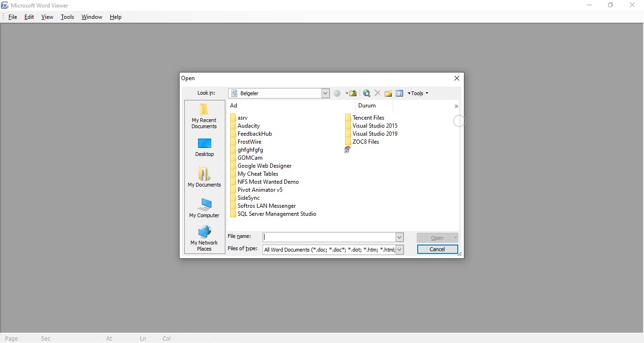Focus the File name input field
The width and height of the screenshot is (644, 343).
tap(329, 237)
